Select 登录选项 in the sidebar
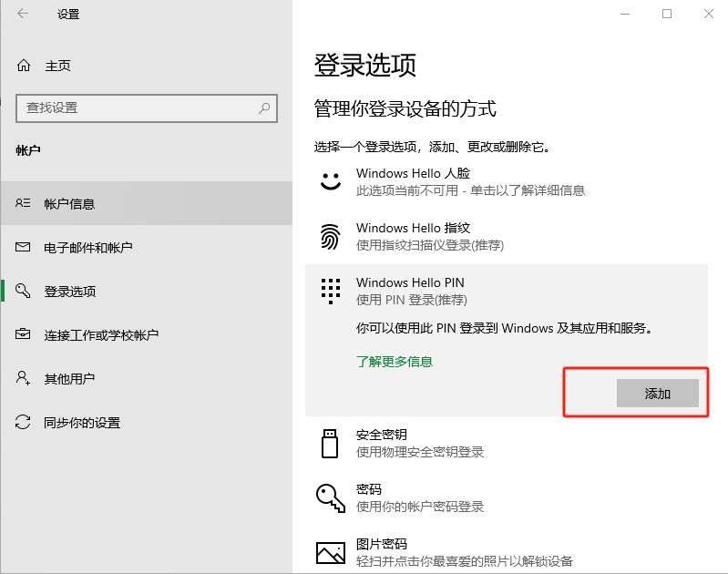 147,292
